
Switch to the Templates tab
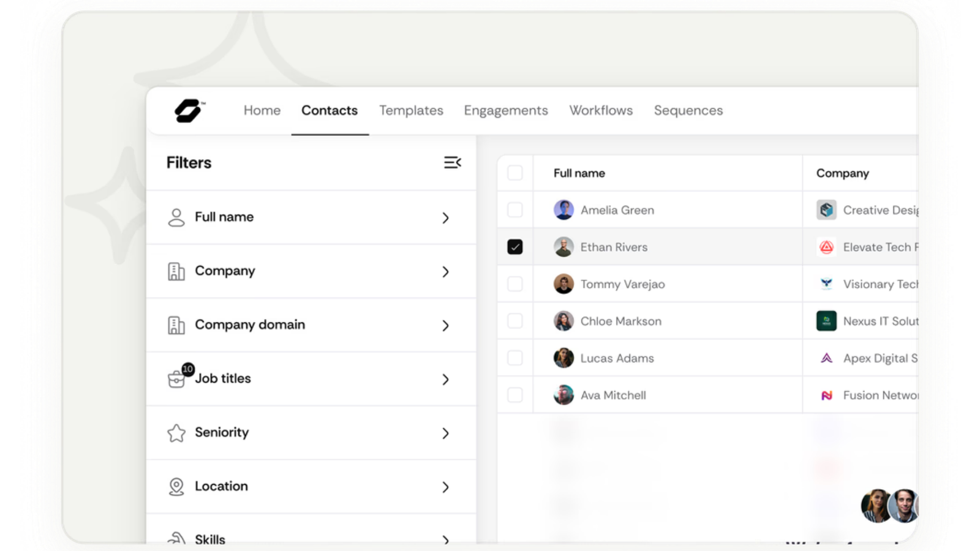coord(411,111)
